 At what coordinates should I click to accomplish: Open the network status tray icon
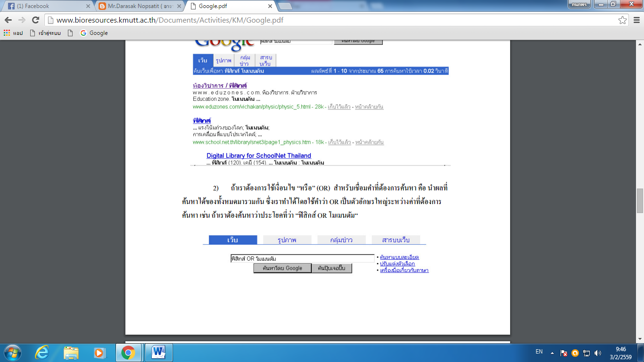pyautogui.click(x=586, y=353)
